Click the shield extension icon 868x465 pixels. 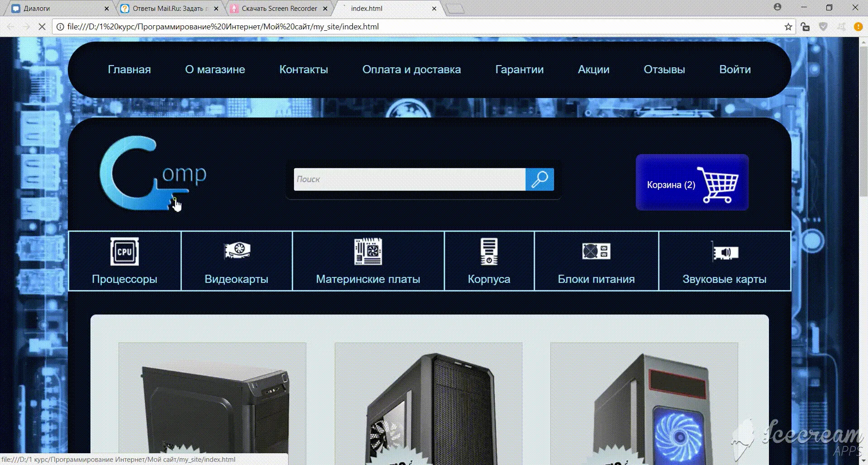pyautogui.click(x=823, y=27)
